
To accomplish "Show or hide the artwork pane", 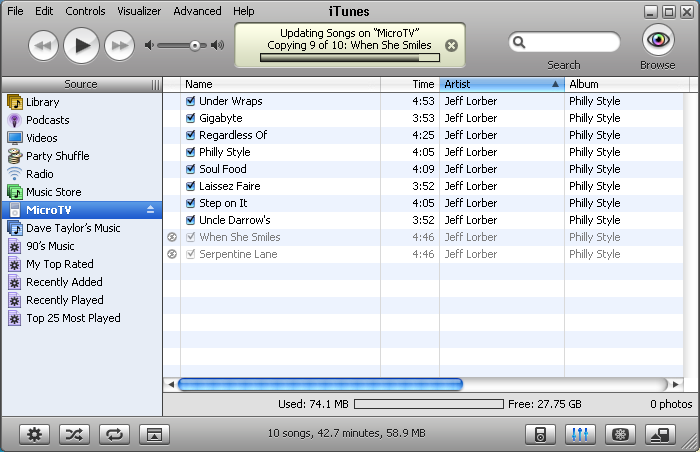I will click(x=154, y=434).
